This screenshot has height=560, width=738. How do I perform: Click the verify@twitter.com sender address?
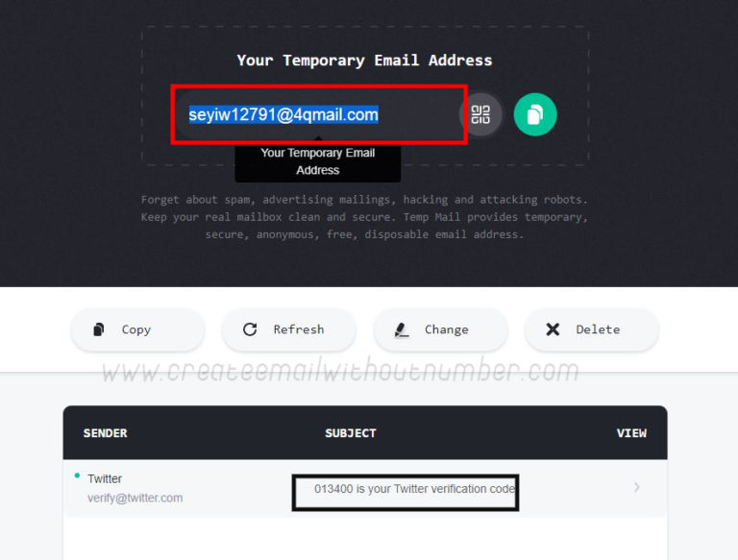pyautogui.click(x=135, y=498)
